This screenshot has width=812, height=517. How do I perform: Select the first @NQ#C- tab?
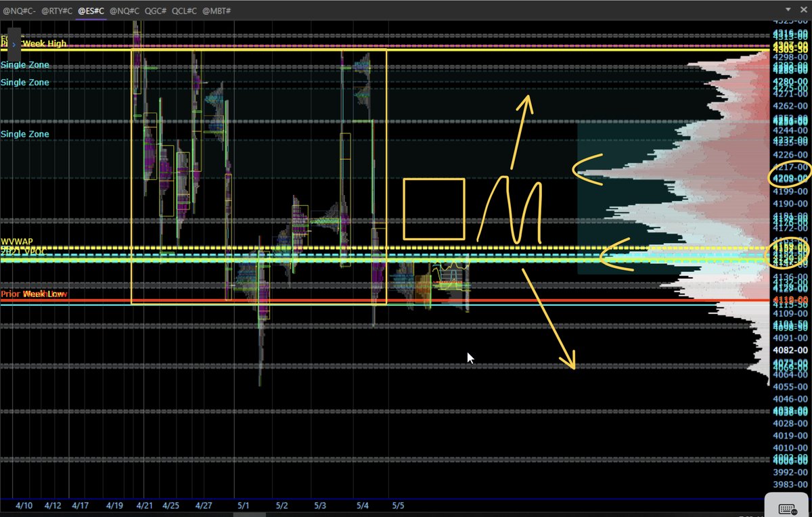(19, 12)
